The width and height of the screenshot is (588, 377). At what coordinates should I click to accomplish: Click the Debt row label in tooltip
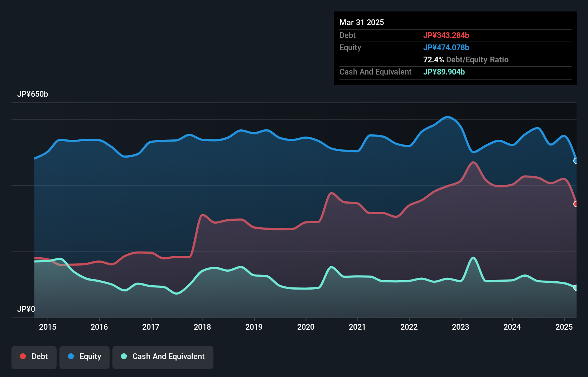click(347, 35)
